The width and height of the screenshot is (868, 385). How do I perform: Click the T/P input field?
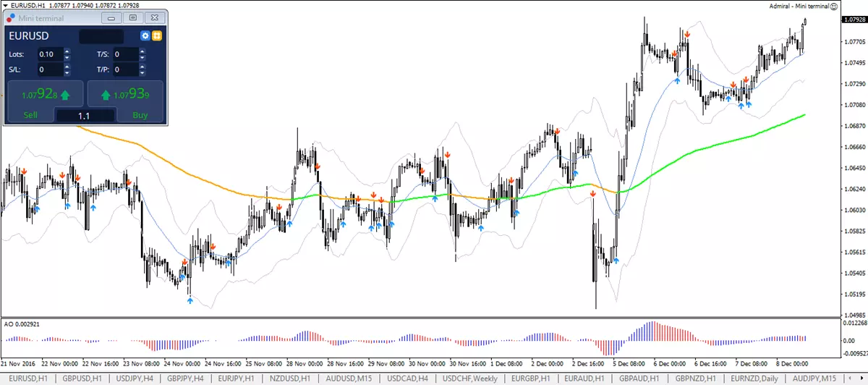(125, 69)
